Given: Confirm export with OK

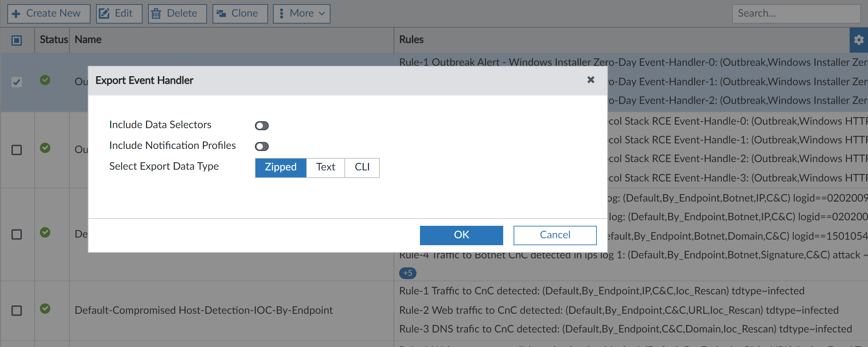Looking at the screenshot, I should tap(461, 235).
